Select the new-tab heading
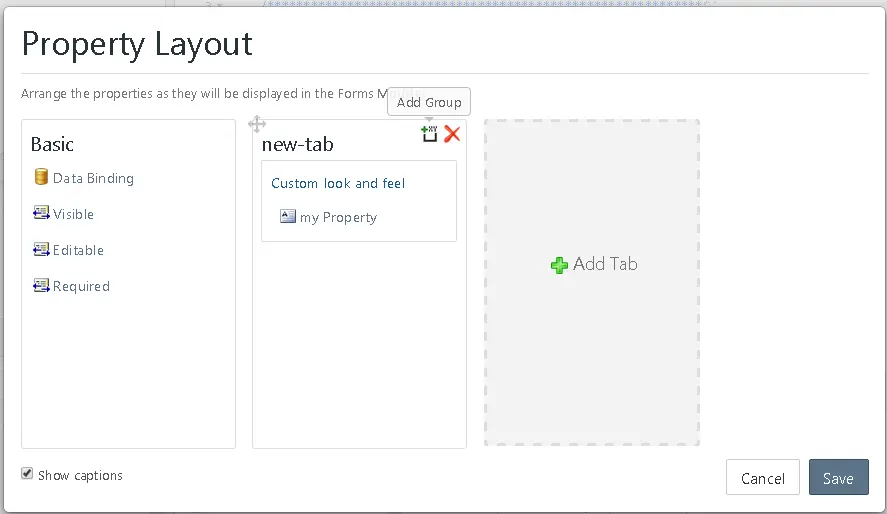The height and width of the screenshot is (514, 887). [298, 145]
